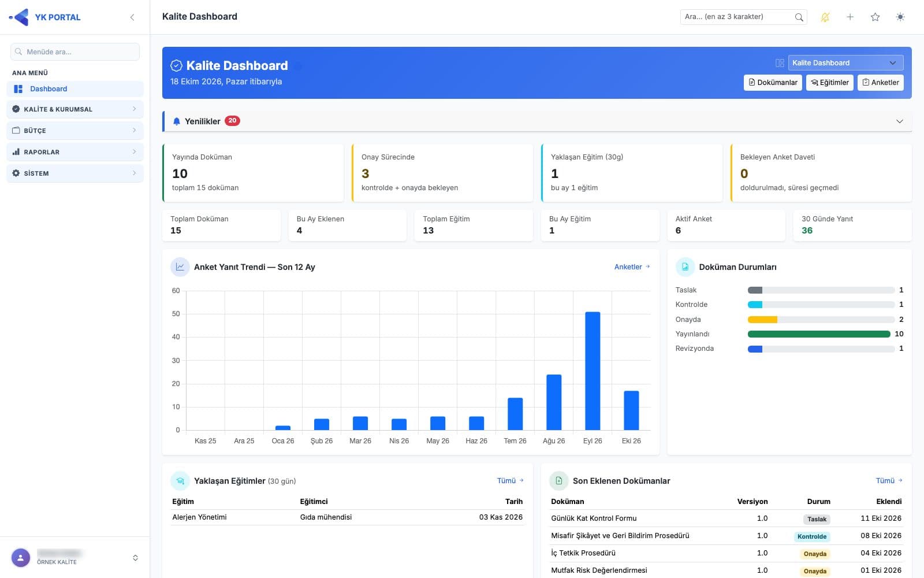Click the layout icon beside dashboard selector

point(780,63)
